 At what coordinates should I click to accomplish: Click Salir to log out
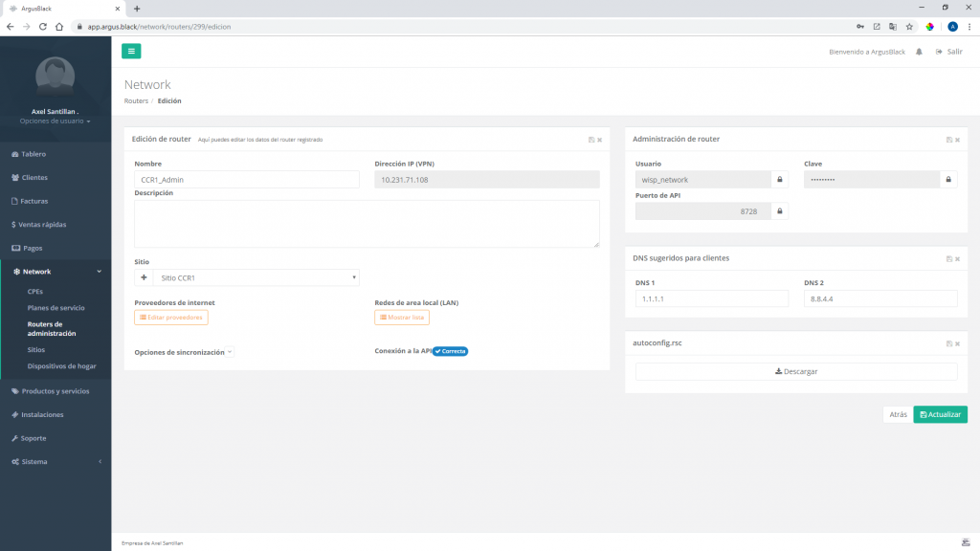click(949, 52)
